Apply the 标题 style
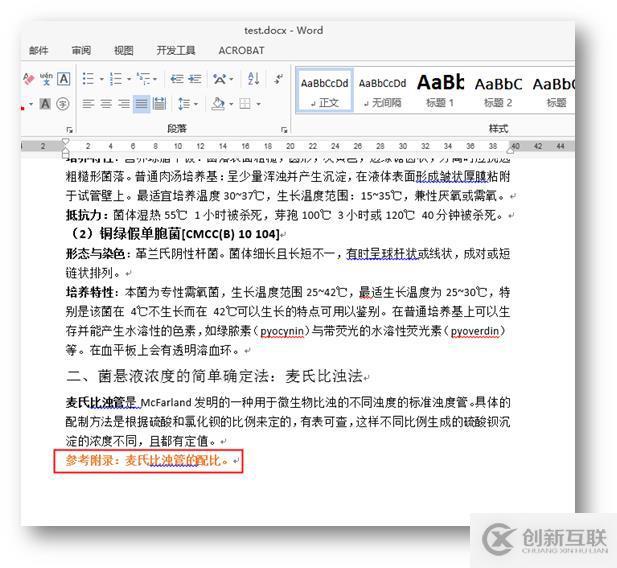This screenshot has height=568, width=617. coord(554,91)
